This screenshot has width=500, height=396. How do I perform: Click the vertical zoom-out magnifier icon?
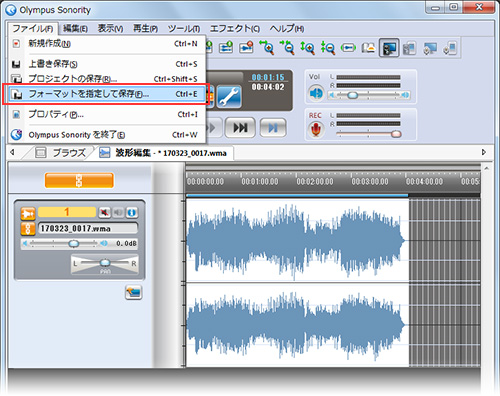click(328, 48)
